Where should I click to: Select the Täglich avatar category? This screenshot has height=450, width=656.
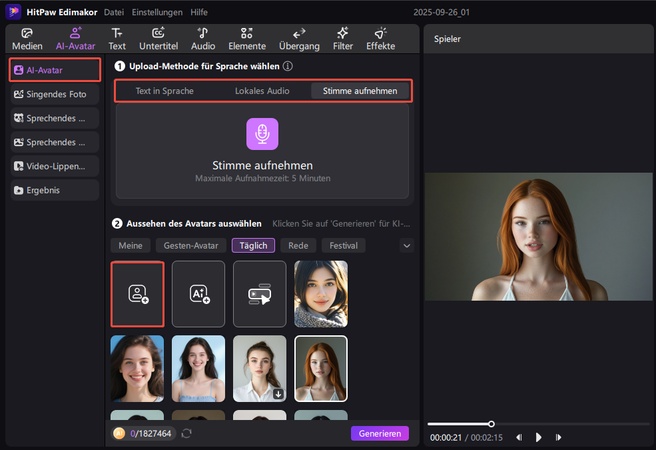(253, 245)
